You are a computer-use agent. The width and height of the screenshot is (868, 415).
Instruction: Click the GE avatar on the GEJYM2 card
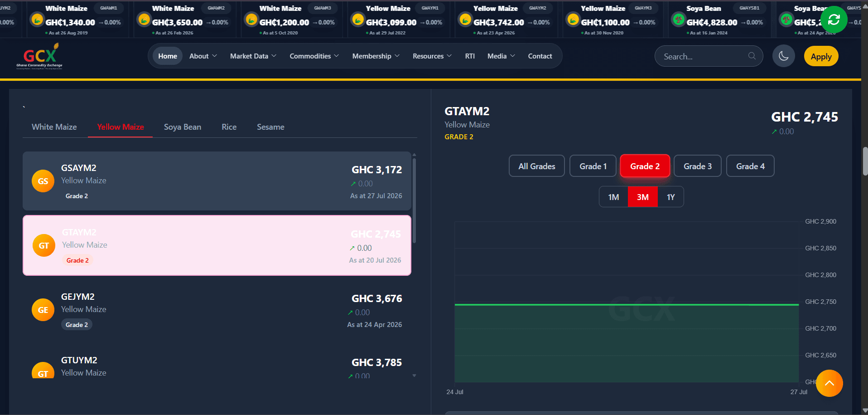(x=43, y=310)
